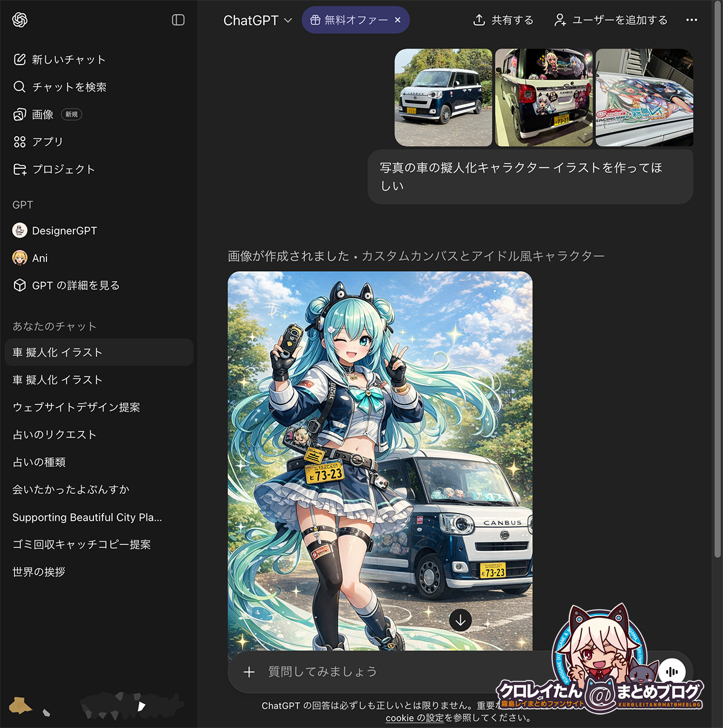
Task: Click ユーザーを追加する button
Action: [610, 20]
